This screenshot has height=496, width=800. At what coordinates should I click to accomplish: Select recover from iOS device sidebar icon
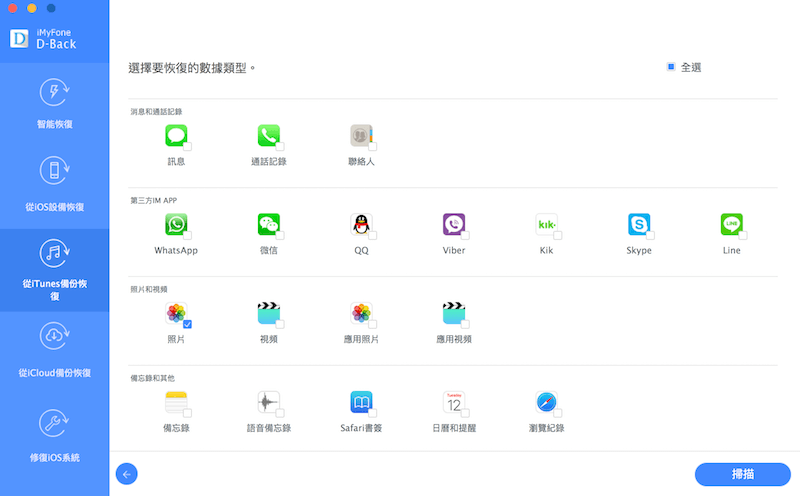(x=54, y=170)
